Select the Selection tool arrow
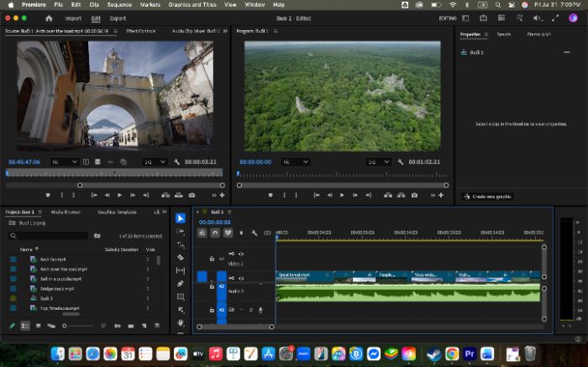Viewport: 588px width, 367px height. point(181,218)
